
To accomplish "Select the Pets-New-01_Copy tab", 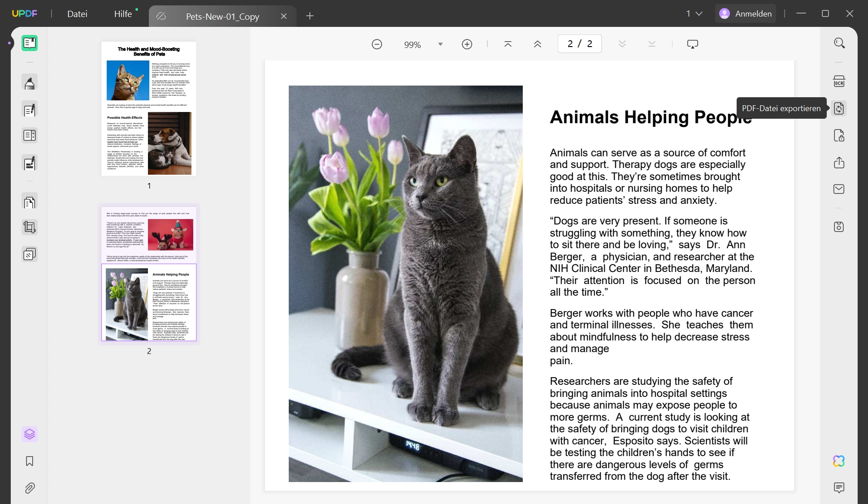I will (222, 17).
